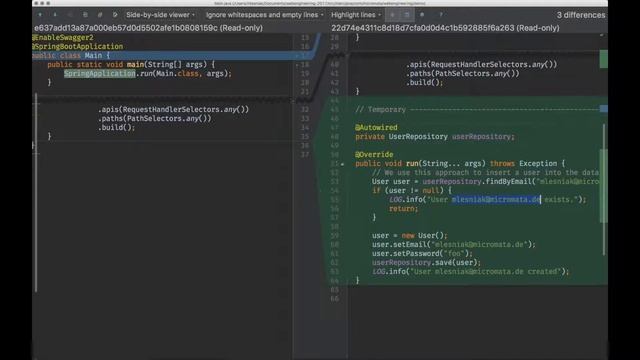Expand collapsed unchanged lines in left pane
This screenshot has width=640, height=360.
click(163, 100)
